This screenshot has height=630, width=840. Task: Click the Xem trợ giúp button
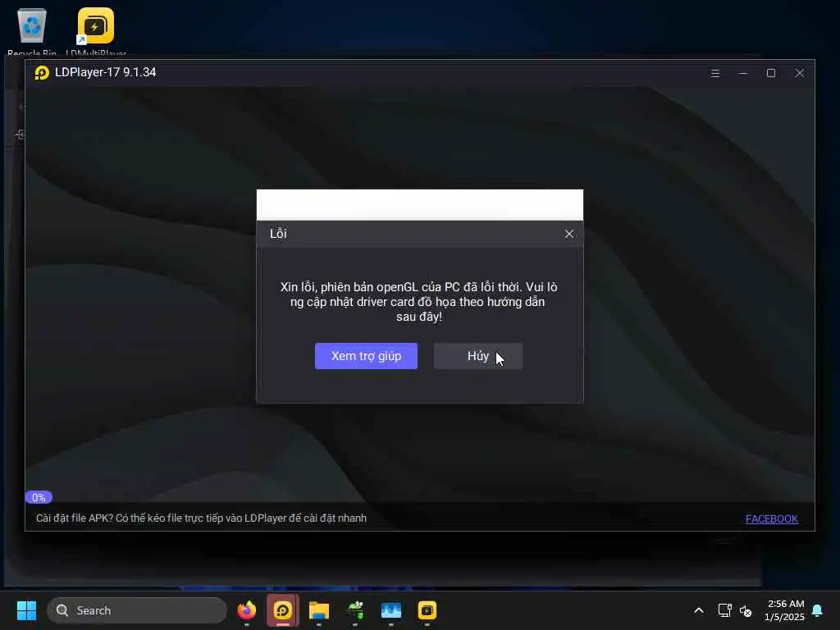pos(366,356)
